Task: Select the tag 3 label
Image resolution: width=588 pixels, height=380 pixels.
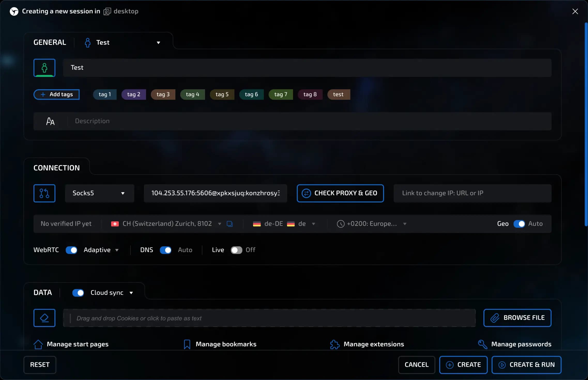Action: click(x=163, y=94)
